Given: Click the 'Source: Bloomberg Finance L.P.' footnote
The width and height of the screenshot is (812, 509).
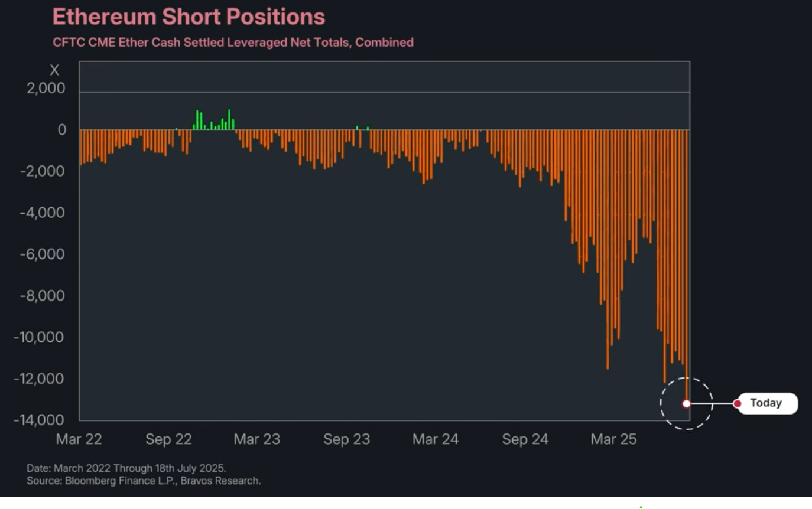Looking at the screenshot, I should (144, 481).
